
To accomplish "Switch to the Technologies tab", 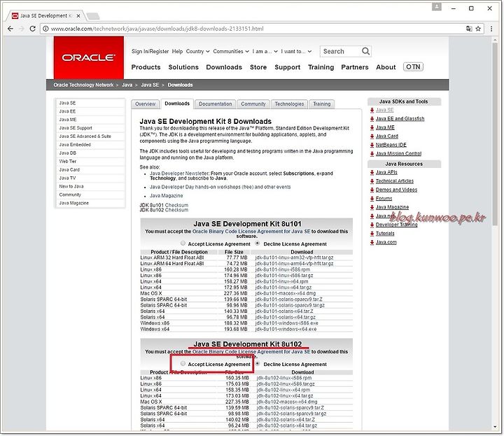I will [x=289, y=104].
